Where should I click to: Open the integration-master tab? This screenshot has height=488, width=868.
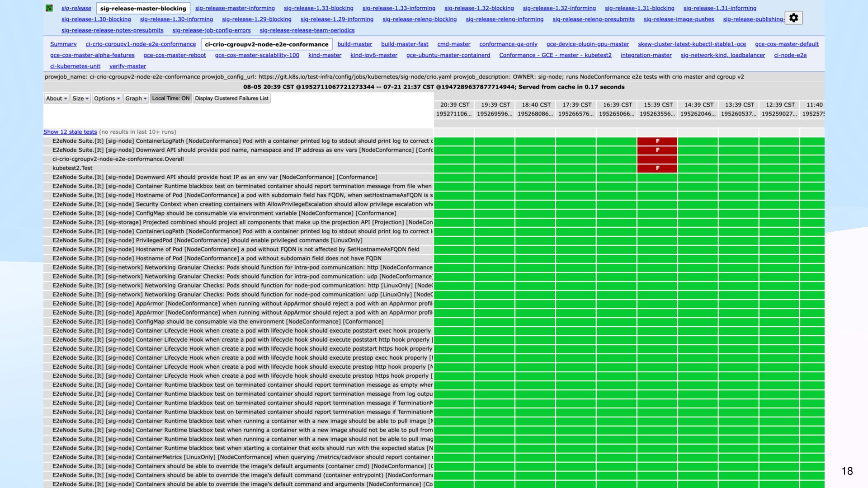[x=646, y=55]
